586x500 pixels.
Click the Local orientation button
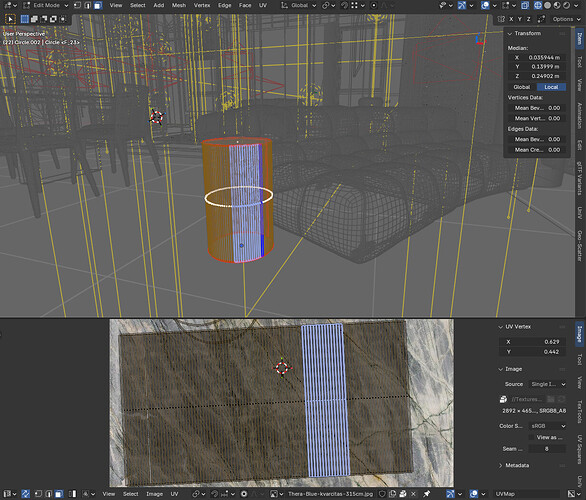pos(551,87)
